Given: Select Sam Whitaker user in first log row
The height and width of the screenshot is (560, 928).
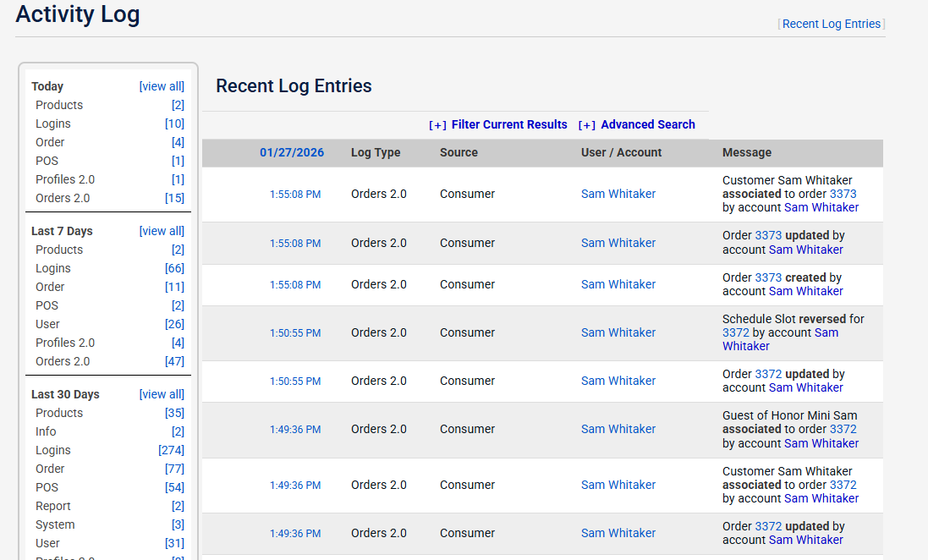Looking at the screenshot, I should click(618, 194).
